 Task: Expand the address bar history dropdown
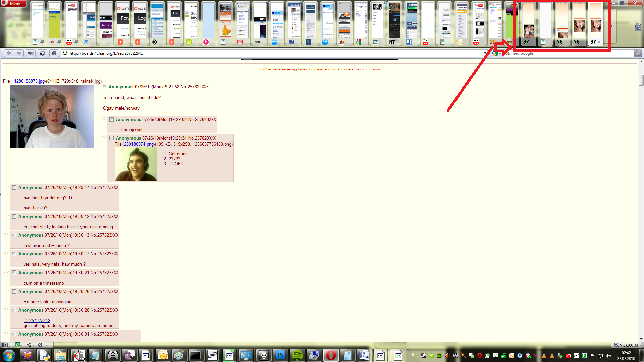[485, 53]
